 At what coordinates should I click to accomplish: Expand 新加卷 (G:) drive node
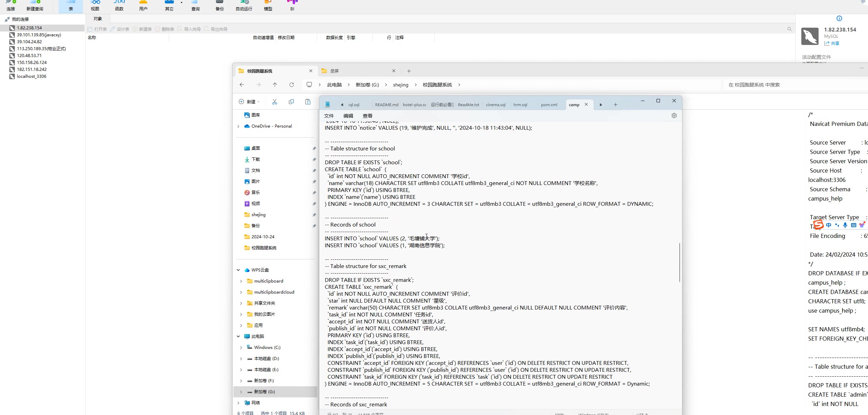point(241,392)
